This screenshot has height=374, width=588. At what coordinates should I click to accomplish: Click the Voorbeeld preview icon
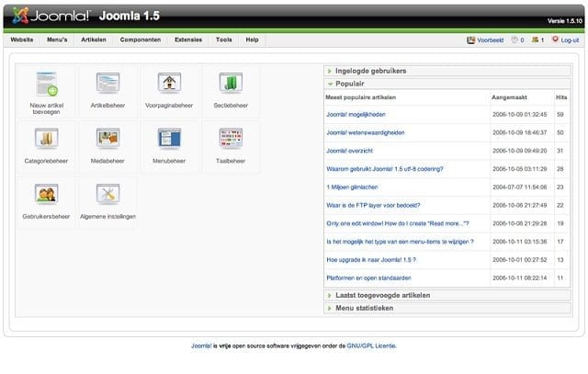[471, 40]
